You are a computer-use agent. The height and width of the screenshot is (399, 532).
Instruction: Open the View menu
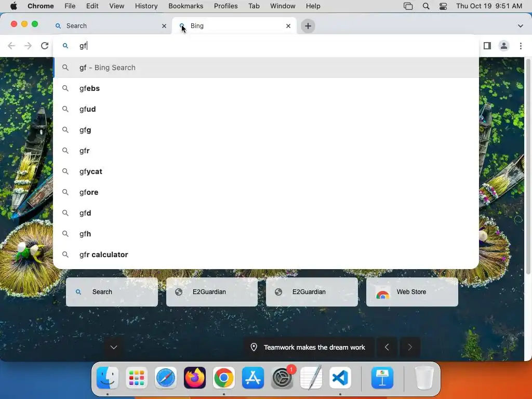click(117, 6)
